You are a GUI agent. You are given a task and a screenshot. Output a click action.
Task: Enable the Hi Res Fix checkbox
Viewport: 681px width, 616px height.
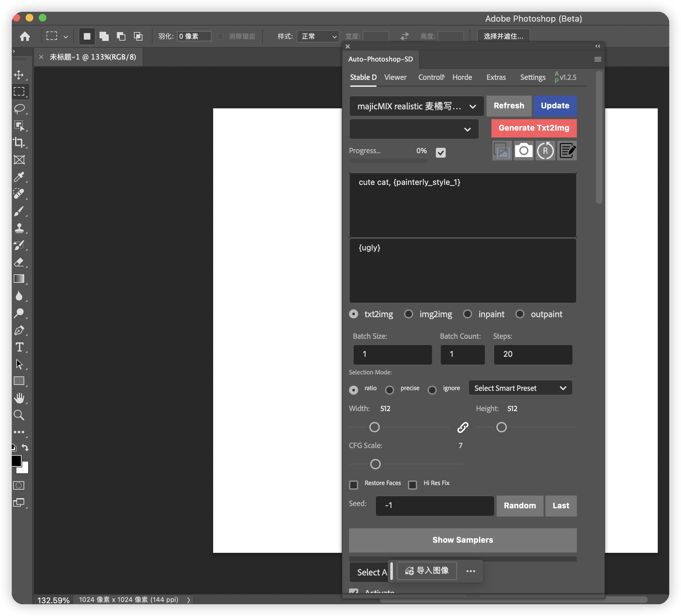click(x=413, y=485)
